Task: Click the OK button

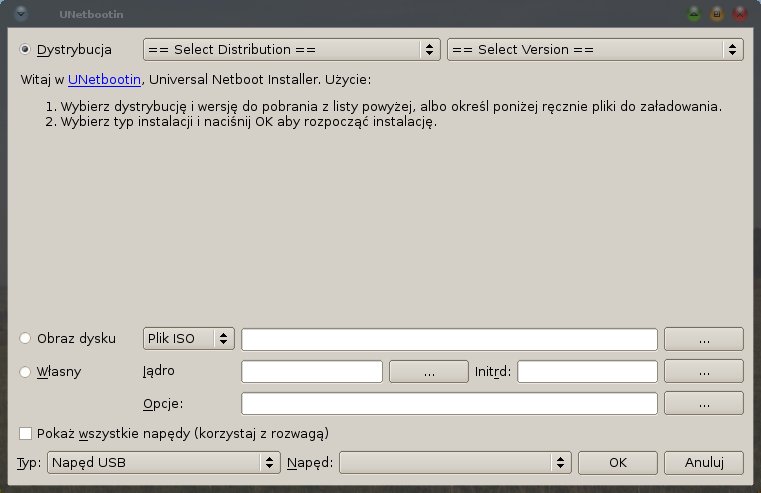Action: pos(618,462)
